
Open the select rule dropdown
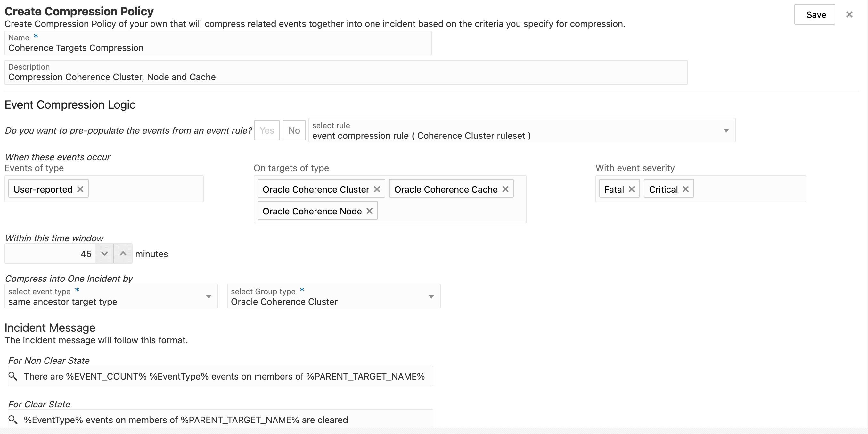[x=726, y=130]
